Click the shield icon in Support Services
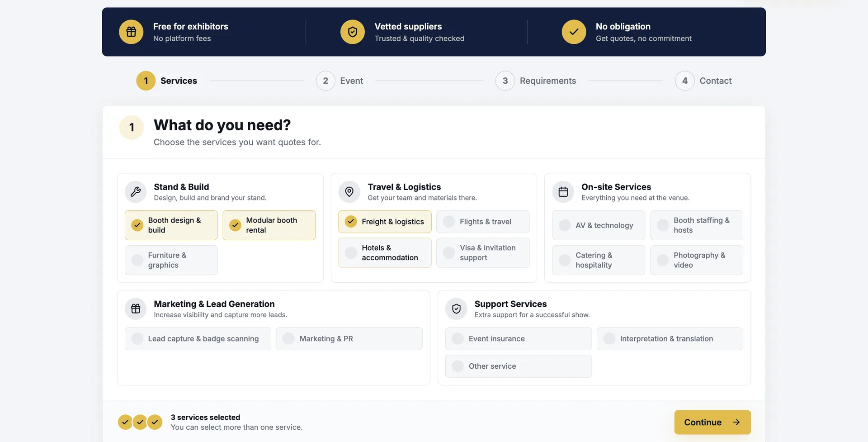This screenshot has height=442, width=868. pos(456,309)
